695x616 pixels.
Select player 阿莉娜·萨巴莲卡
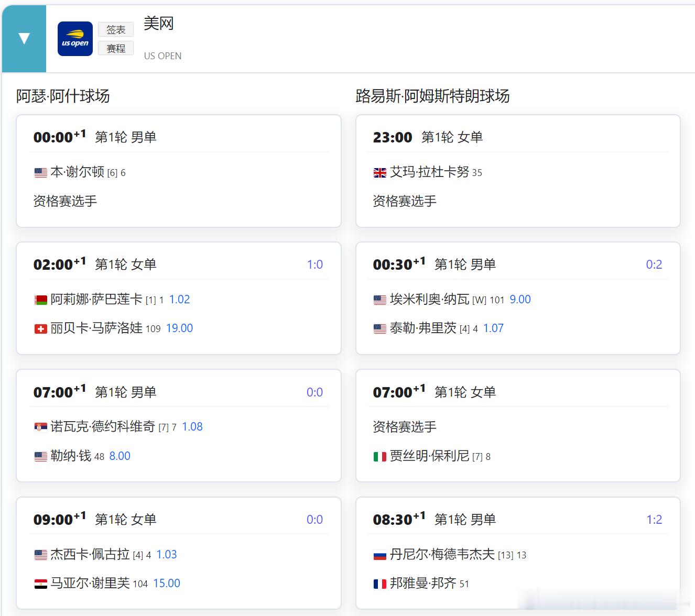coord(96,299)
